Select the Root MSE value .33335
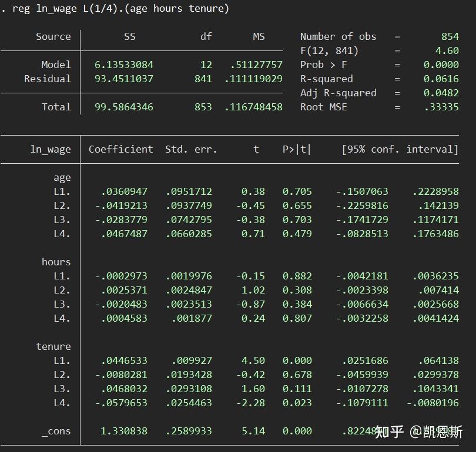This screenshot has width=476, height=452. tap(443, 107)
